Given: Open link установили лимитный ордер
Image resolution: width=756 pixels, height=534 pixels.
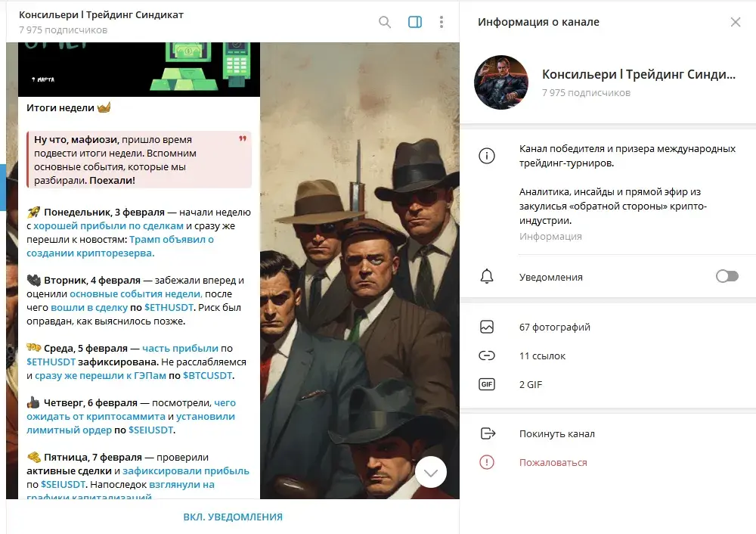Looking at the screenshot, I should coord(131,423).
